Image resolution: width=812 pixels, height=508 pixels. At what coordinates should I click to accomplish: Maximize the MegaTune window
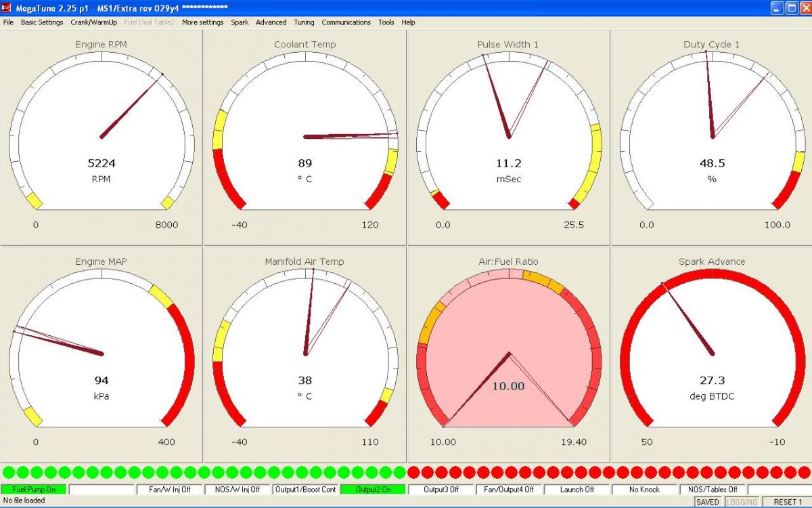pos(790,7)
